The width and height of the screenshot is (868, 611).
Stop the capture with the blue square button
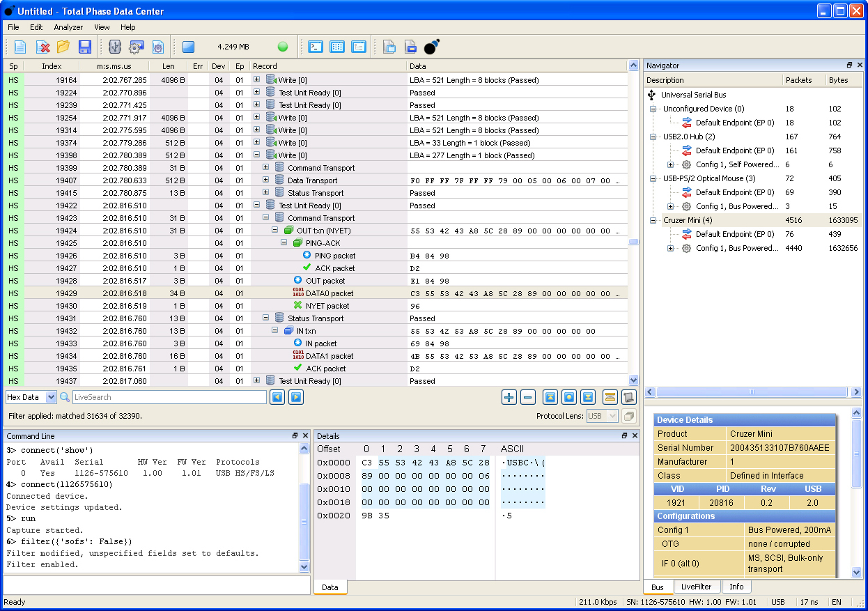188,47
